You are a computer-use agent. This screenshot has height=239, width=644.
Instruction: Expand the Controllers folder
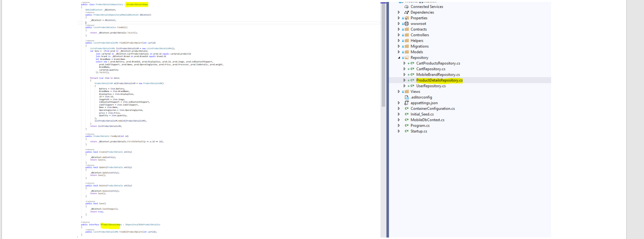click(x=399, y=35)
